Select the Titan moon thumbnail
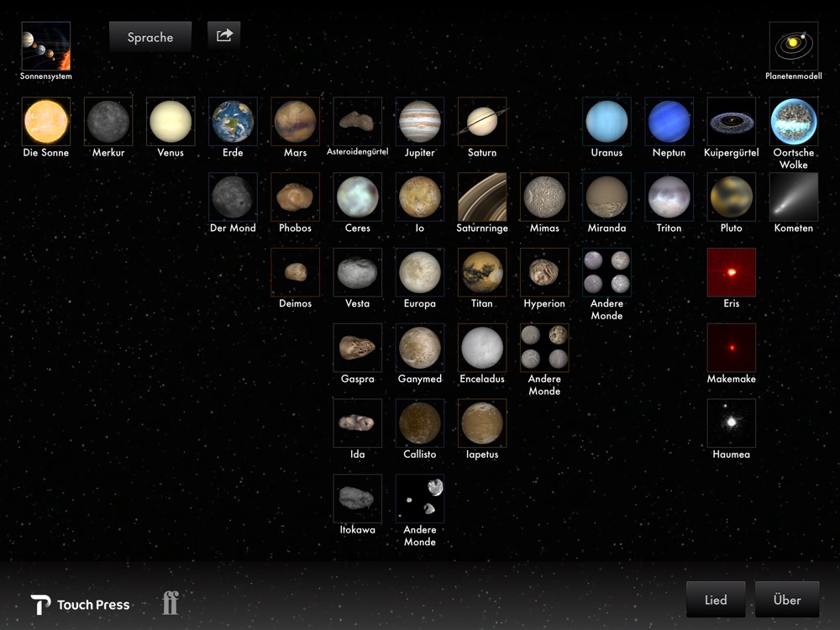Screen dimensions: 840x630 pyautogui.click(x=482, y=272)
